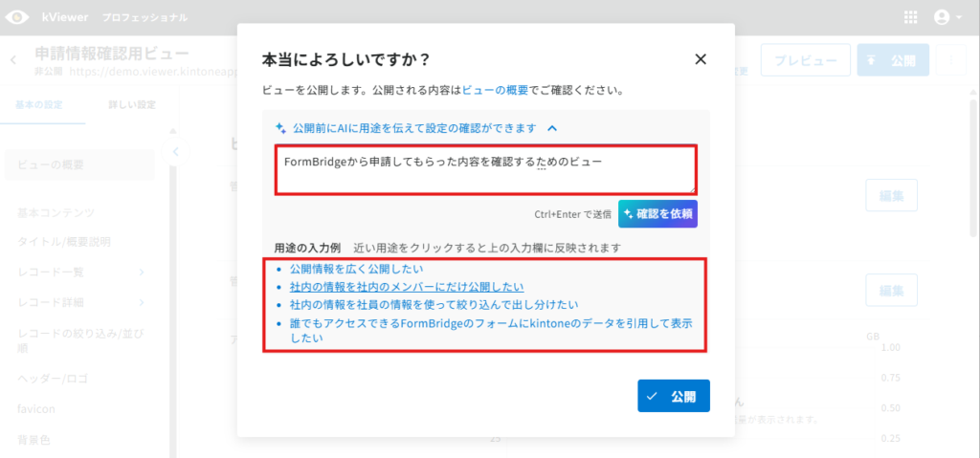980x458 pixels.
Task: Click the 確認を依頼 button
Action: (657, 213)
